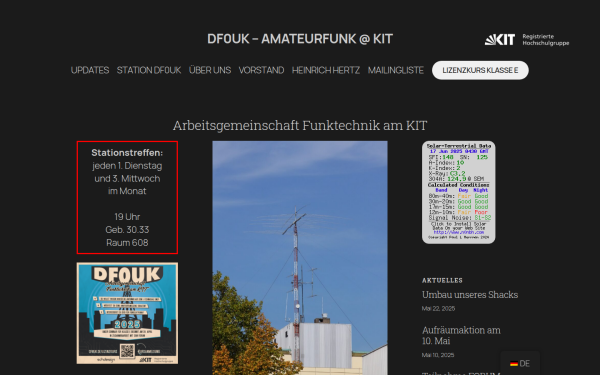The height and width of the screenshot is (375, 600).
Task: Click the '19 Uhr' text
Action: coord(127,217)
